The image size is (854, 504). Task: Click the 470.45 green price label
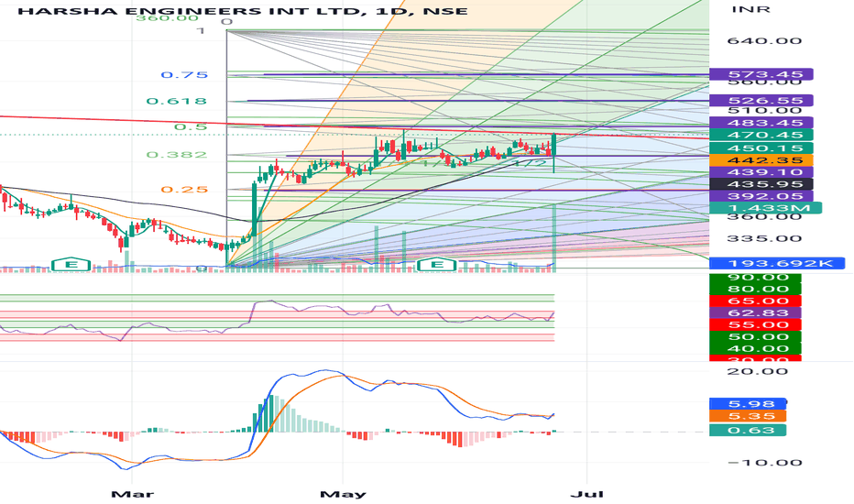(x=761, y=135)
